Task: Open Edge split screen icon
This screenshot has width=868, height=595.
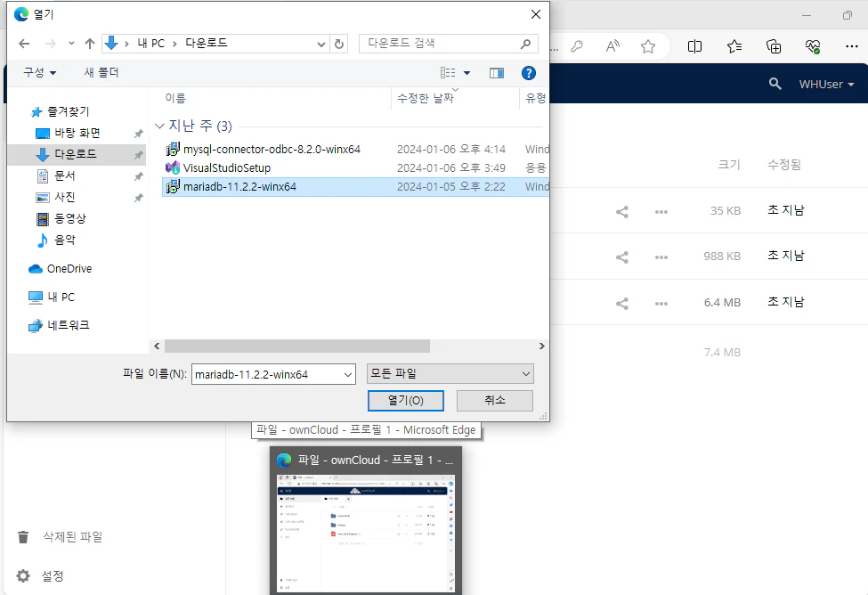Action: [x=694, y=46]
